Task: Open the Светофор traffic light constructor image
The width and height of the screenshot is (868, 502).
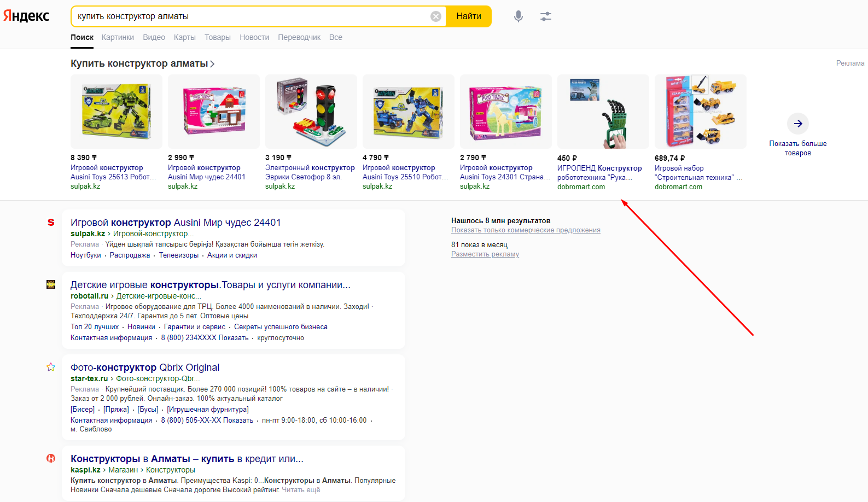Action: (x=311, y=112)
